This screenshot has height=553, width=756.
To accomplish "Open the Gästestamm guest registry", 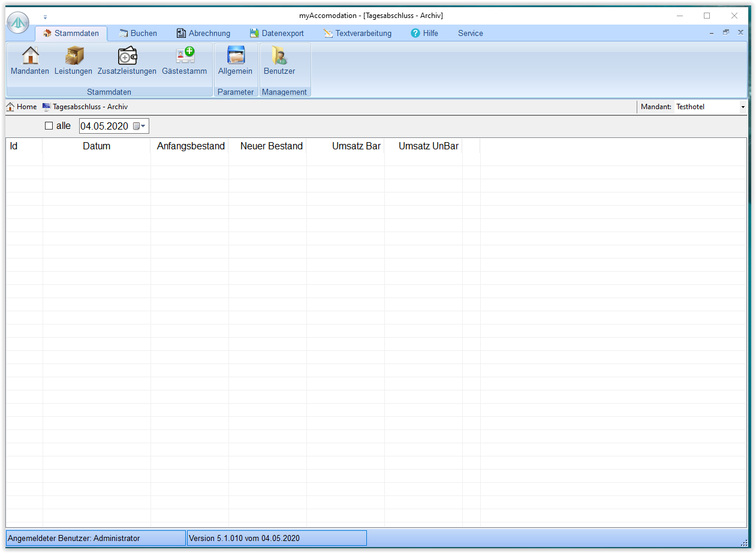I will tap(184, 56).
